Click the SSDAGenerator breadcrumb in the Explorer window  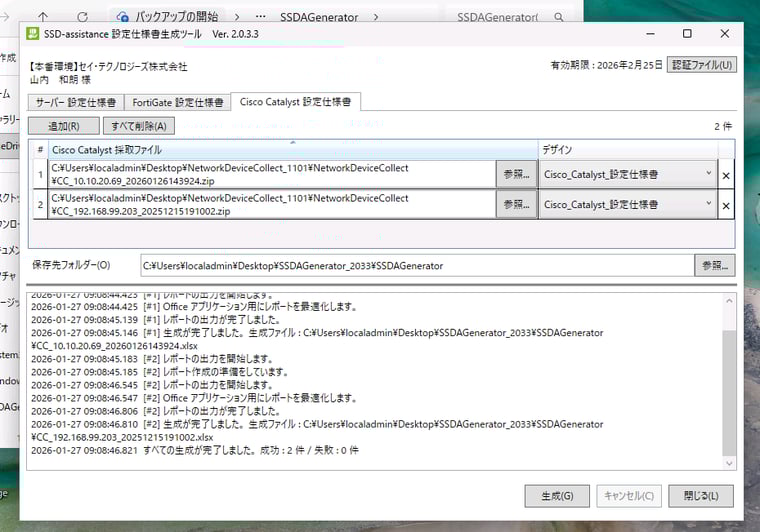click(319, 17)
